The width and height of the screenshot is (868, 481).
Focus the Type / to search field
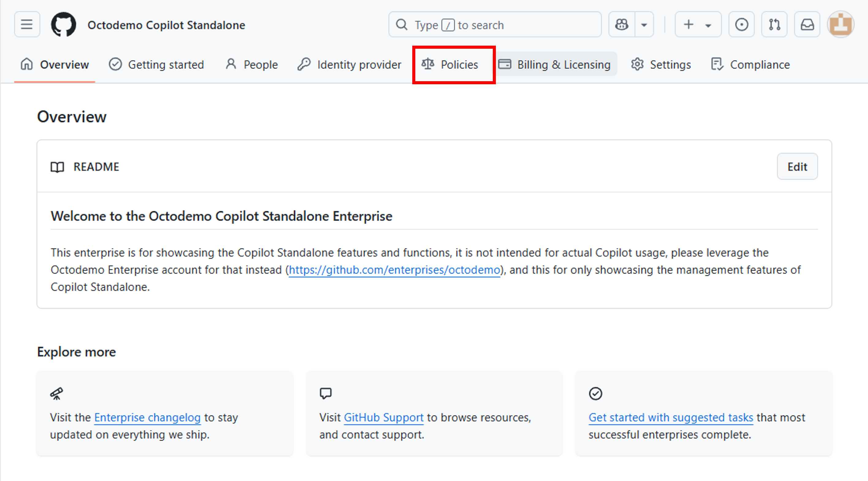495,25
